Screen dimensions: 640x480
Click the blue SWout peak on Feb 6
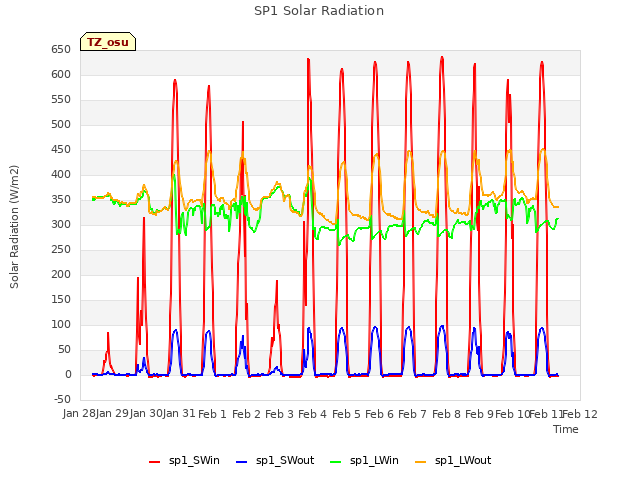[x=375, y=327]
